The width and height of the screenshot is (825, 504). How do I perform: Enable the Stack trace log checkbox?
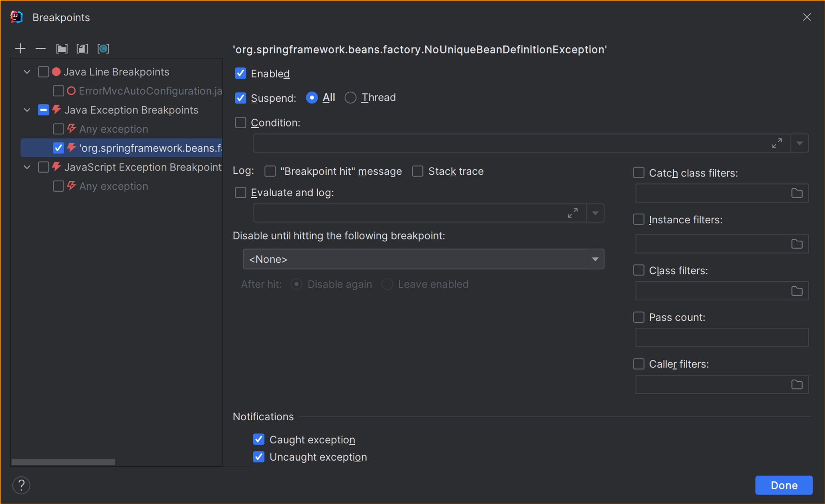click(x=418, y=171)
